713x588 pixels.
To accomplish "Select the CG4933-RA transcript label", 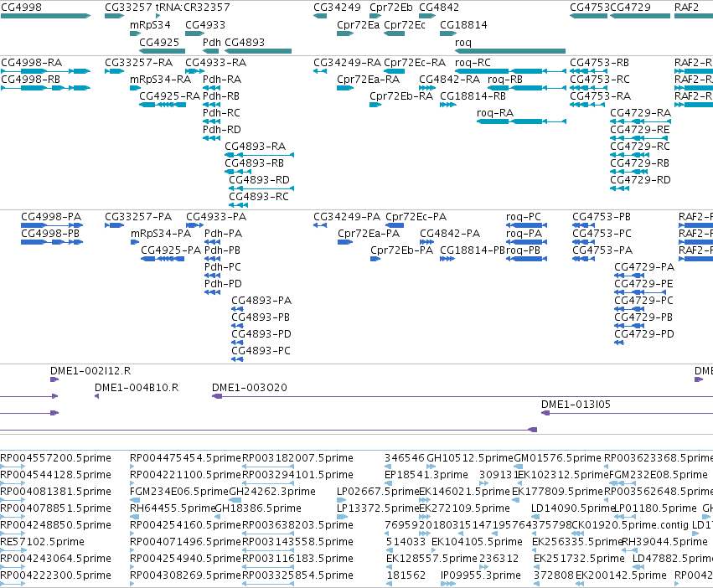I will [x=215, y=62].
